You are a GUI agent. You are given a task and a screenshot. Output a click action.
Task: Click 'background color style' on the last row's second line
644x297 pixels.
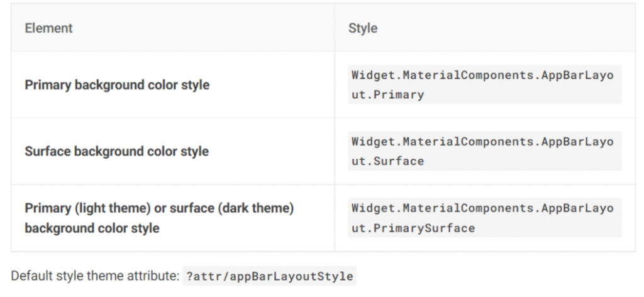pyautogui.click(x=92, y=228)
